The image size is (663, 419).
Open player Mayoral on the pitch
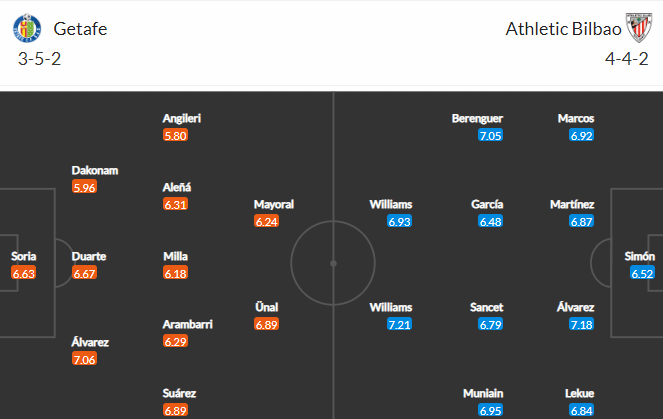pos(274,205)
